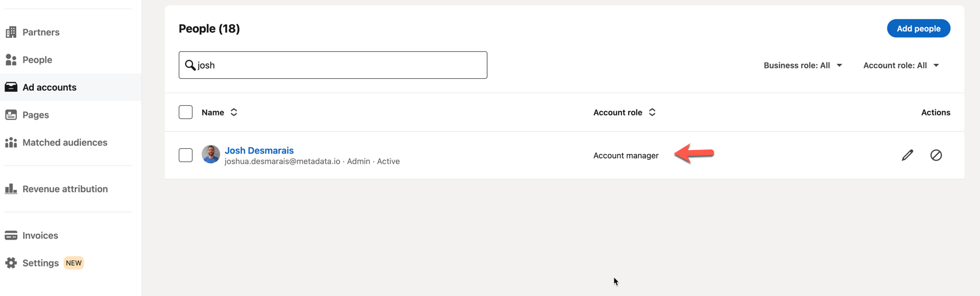
Task: Click the Partners building icon
Action: 11,32
